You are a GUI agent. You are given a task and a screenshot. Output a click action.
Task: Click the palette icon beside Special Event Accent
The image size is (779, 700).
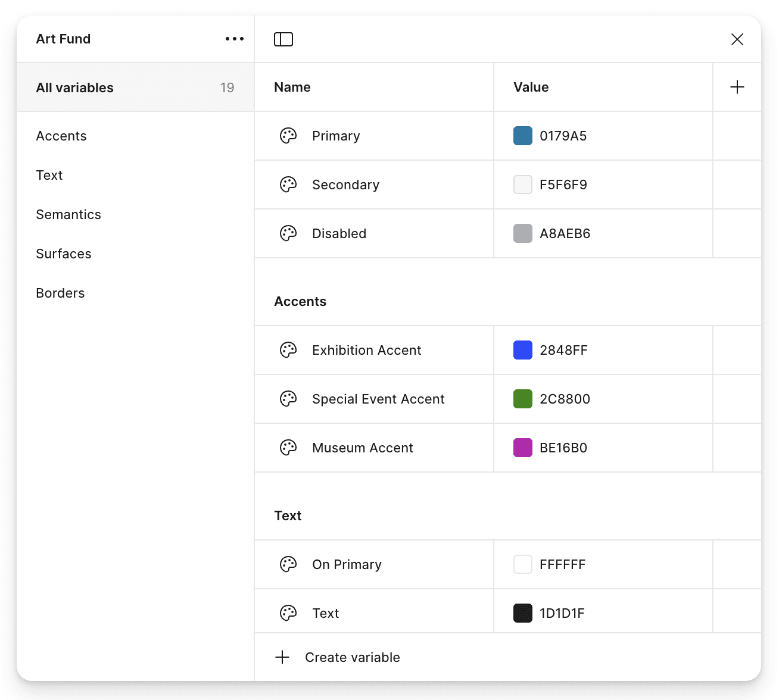288,399
